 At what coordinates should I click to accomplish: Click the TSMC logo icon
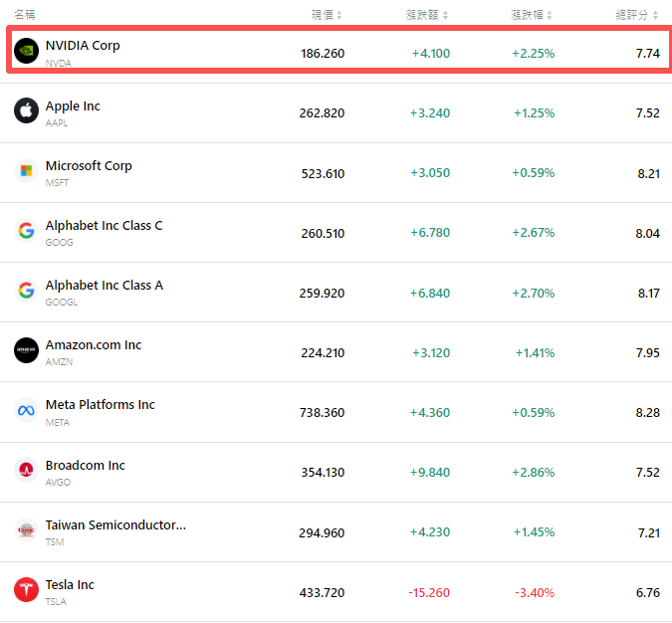pyautogui.click(x=26, y=529)
